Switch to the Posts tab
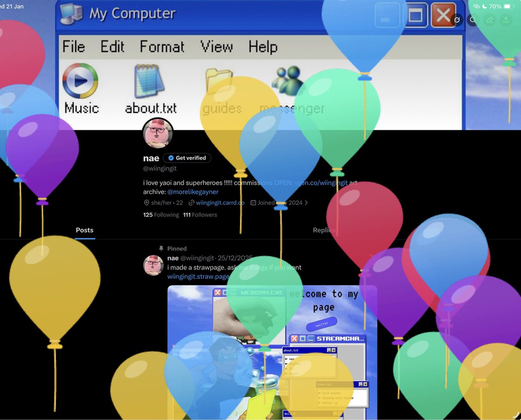Viewport: 521px width, 420px height. 85,230
